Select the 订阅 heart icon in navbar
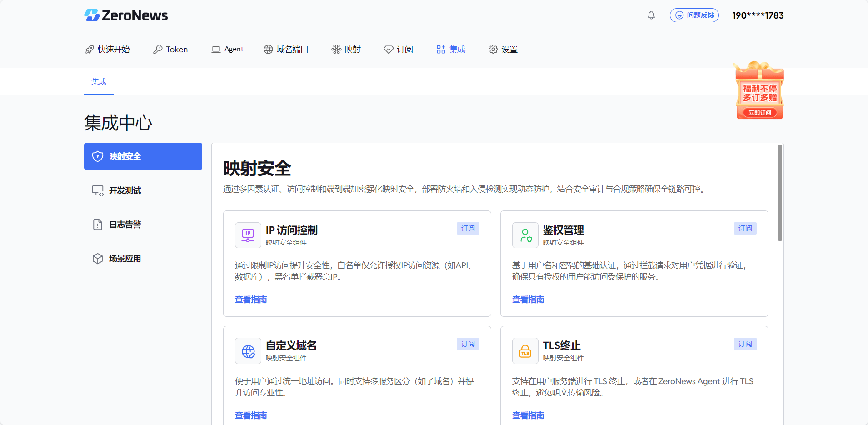868x425 pixels. click(x=388, y=49)
